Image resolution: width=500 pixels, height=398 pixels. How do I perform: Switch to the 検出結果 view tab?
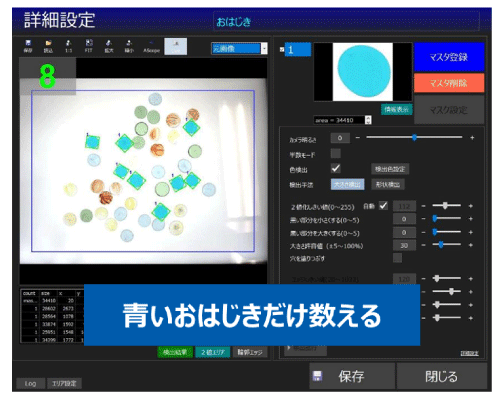click(x=175, y=352)
